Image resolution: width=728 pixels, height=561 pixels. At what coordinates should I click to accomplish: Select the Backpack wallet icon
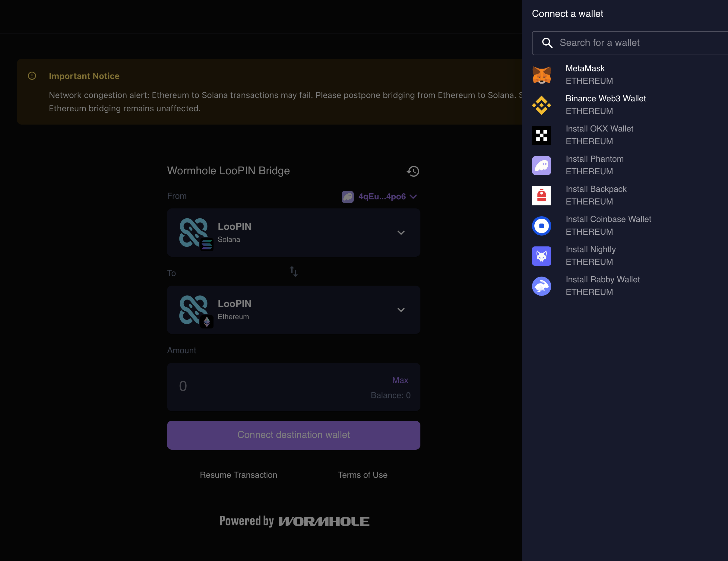click(x=542, y=195)
